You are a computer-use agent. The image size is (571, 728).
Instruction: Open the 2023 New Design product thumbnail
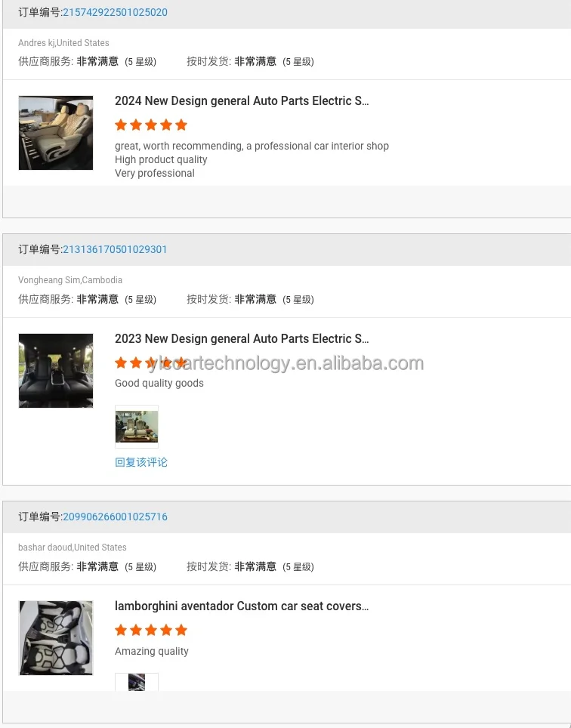click(x=56, y=371)
